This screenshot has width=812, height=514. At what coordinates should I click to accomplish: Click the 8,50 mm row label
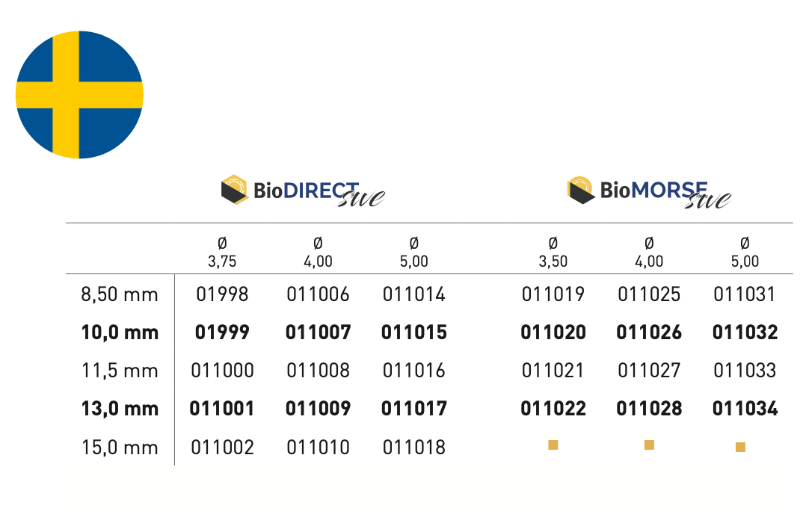[x=120, y=294]
